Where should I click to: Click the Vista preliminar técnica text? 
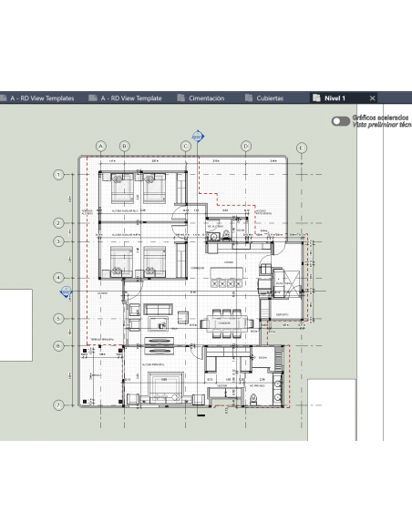[x=382, y=125]
